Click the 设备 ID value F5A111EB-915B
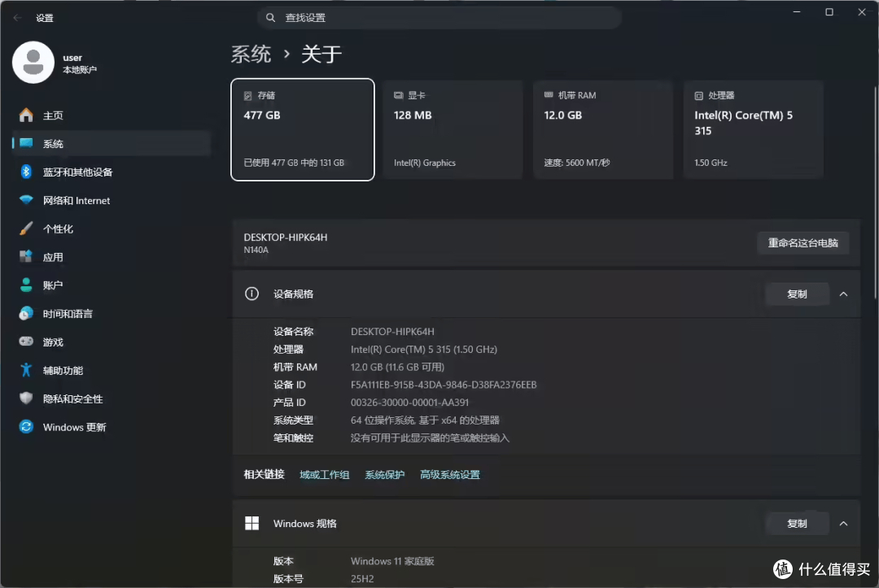Viewport: 879px width, 588px height. pos(444,385)
